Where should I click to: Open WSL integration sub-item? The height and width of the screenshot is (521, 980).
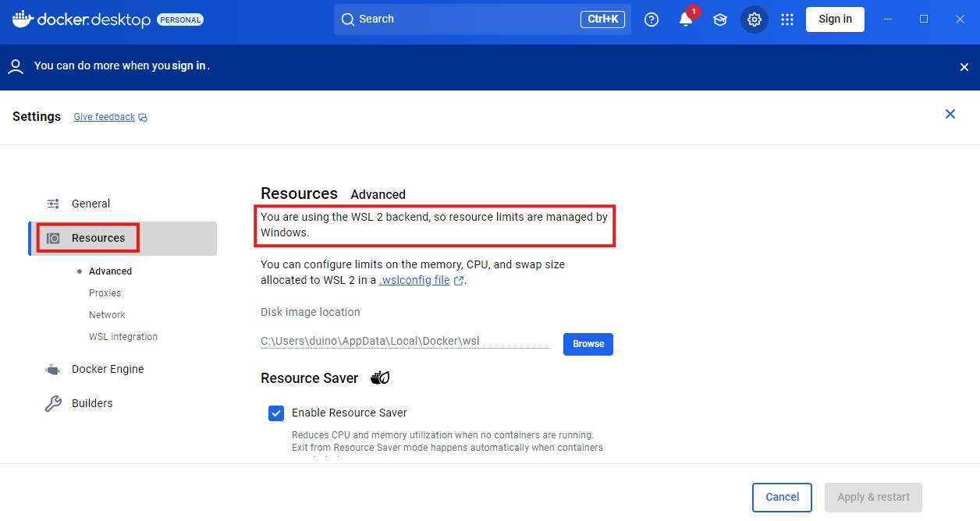(x=123, y=337)
